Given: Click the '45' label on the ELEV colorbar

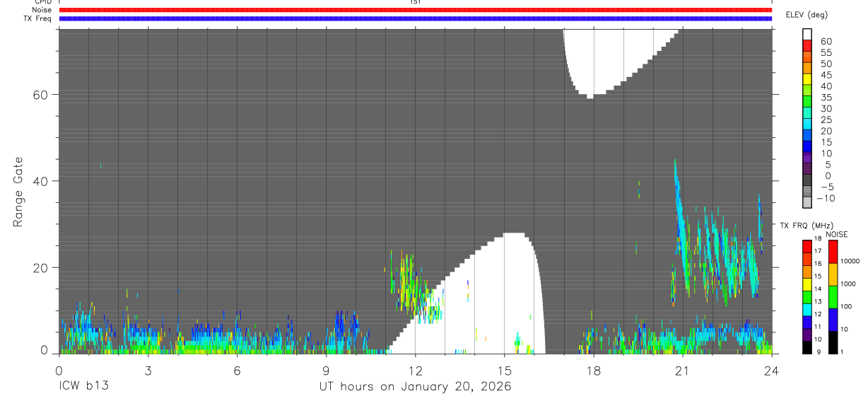Looking at the screenshot, I should [826, 75].
